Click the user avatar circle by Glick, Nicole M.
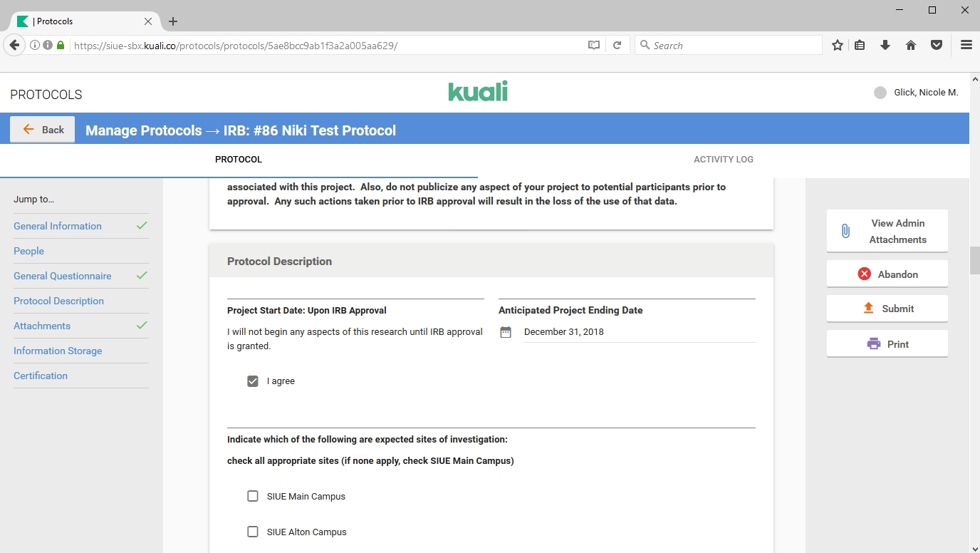Viewport: 980px width, 553px height. (880, 93)
